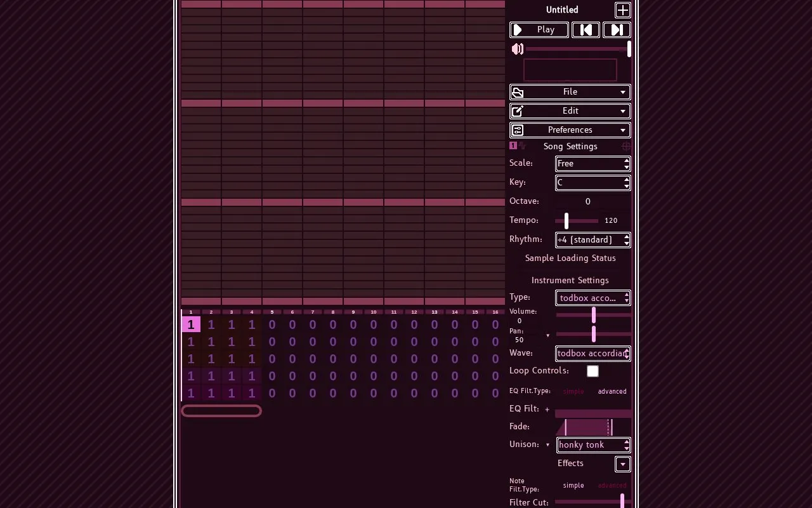This screenshot has width=812, height=508.
Task: Set EQ Filt.Type to advanced
Action: pyautogui.click(x=612, y=391)
